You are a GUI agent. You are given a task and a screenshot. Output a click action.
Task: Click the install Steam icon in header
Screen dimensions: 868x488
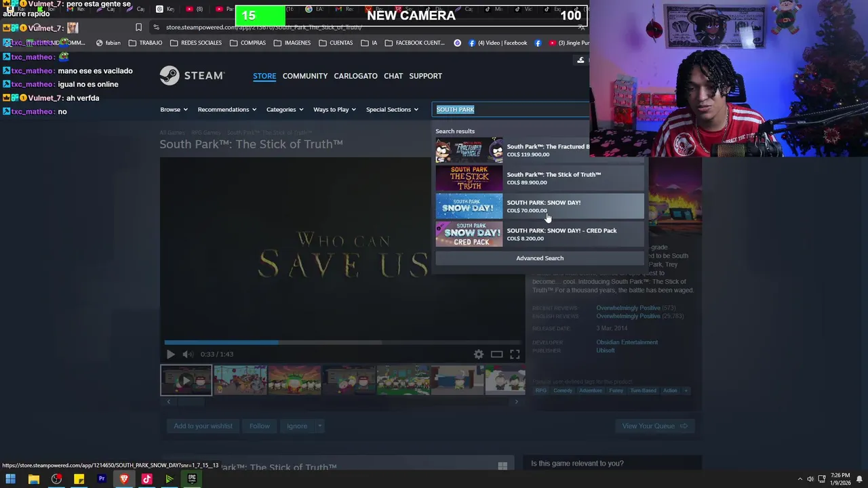pyautogui.click(x=580, y=60)
